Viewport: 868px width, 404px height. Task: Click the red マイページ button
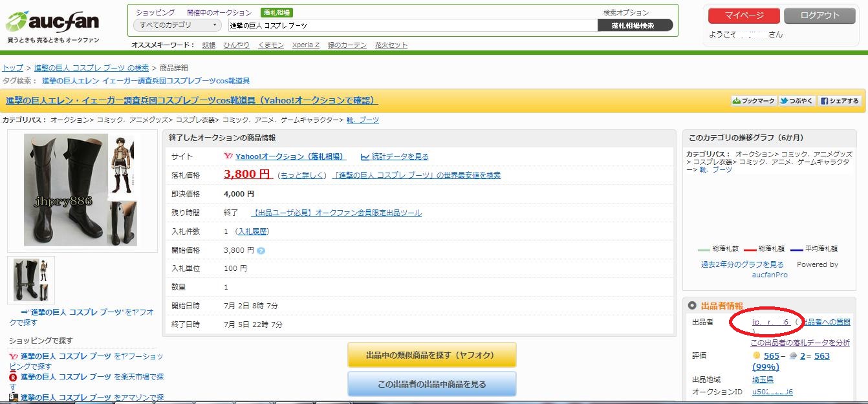743,14
